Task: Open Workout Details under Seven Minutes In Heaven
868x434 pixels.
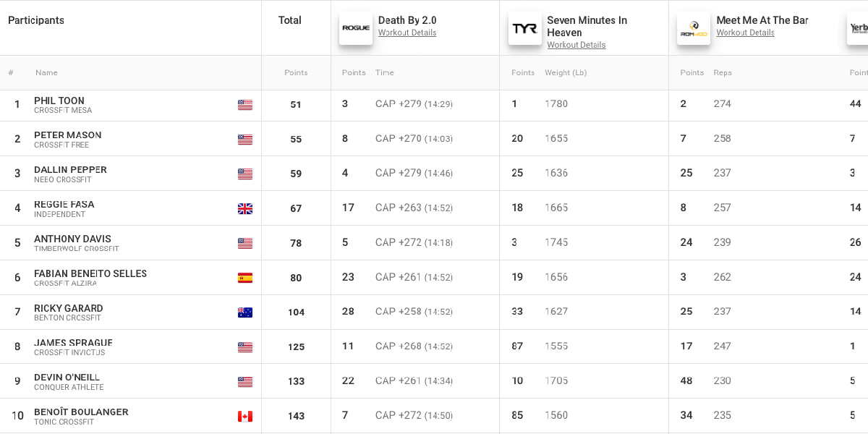Action: click(x=576, y=45)
